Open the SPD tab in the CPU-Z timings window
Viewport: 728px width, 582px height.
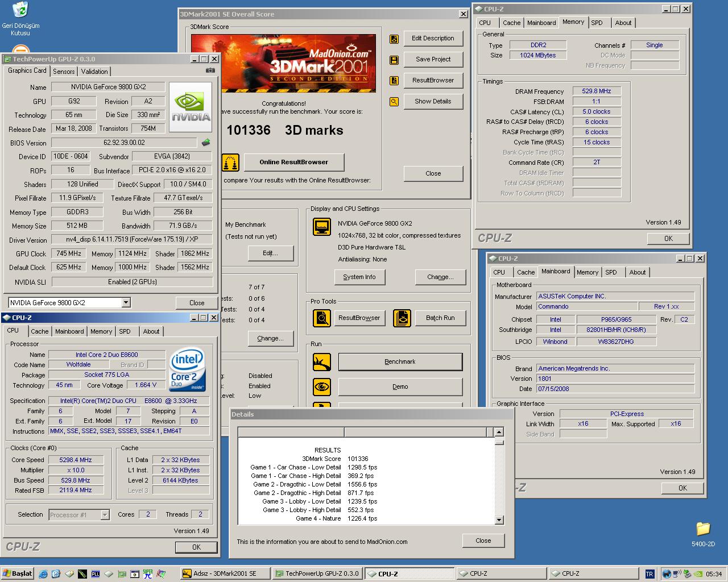[x=597, y=23]
